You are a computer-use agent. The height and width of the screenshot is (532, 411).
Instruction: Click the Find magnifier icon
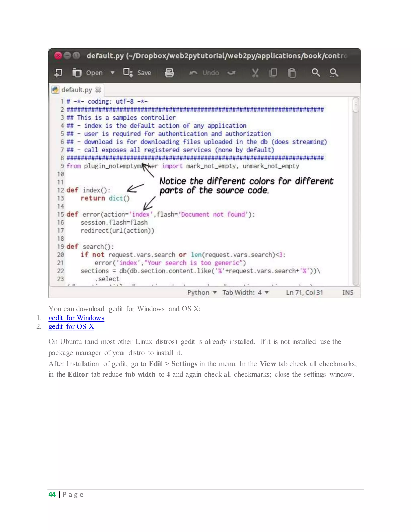(315, 73)
